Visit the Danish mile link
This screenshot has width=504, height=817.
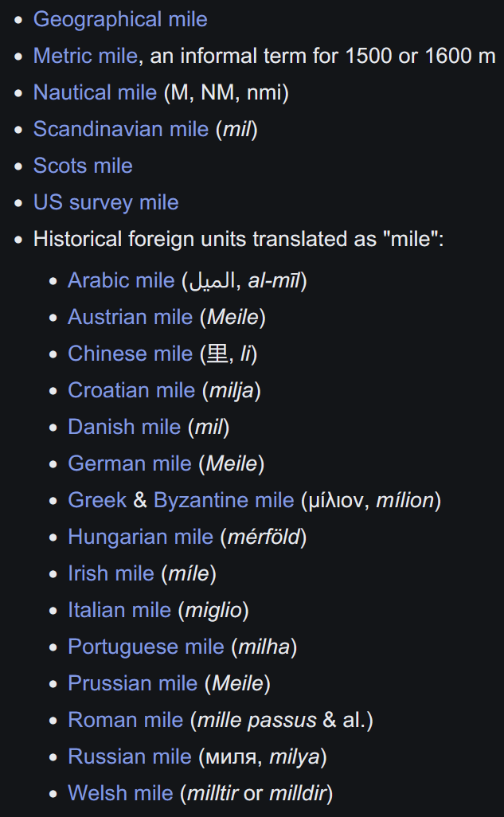pos(124,427)
